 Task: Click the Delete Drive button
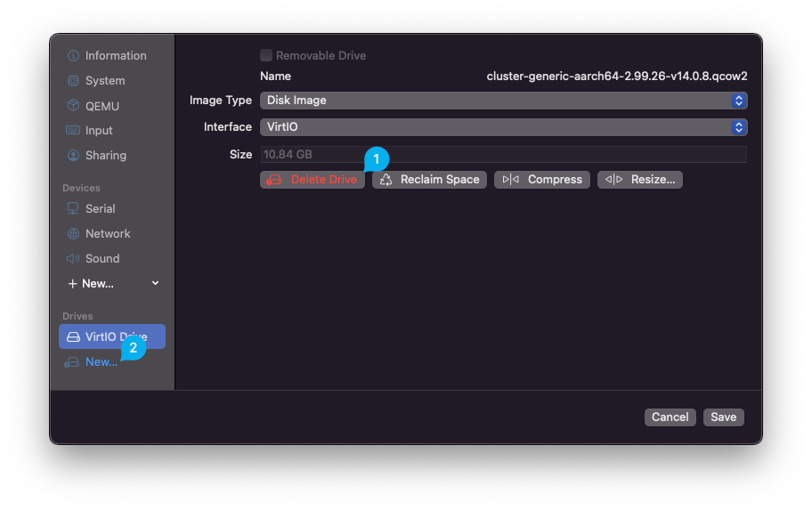pyautogui.click(x=313, y=180)
